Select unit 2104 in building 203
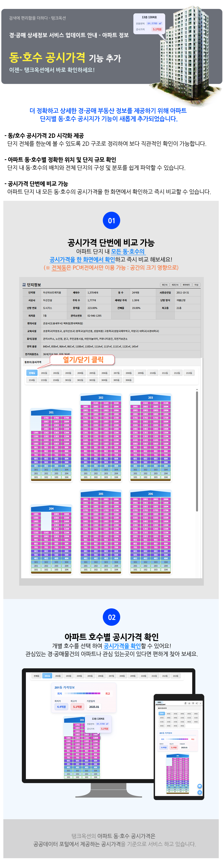This screenshot has height=868, width=223. [166, 403]
